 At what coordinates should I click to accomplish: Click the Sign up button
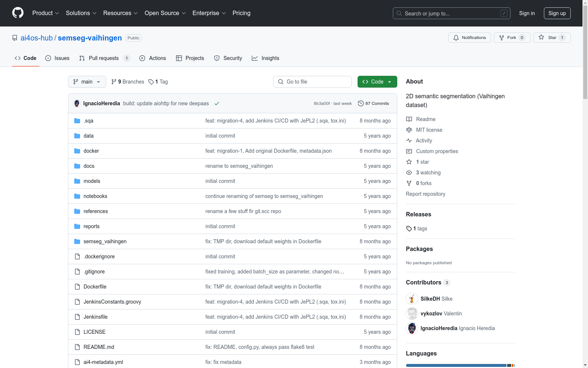[557, 13]
